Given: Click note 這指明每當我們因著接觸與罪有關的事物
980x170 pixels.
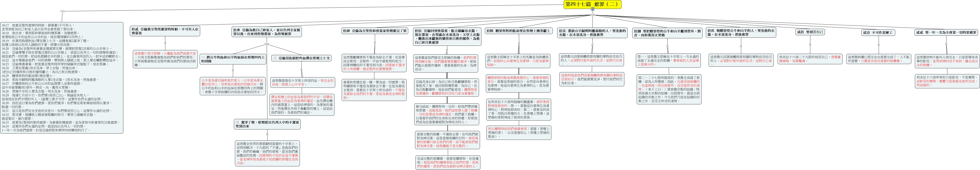Looking at the screenshot, I should tap(592, 79).
